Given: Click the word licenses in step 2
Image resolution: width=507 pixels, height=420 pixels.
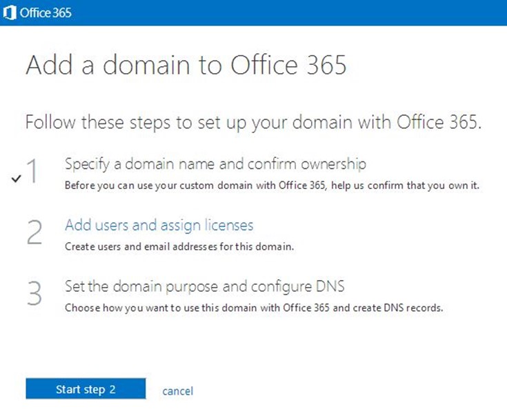Looking at the screenshot, I should tap(227, 226).
